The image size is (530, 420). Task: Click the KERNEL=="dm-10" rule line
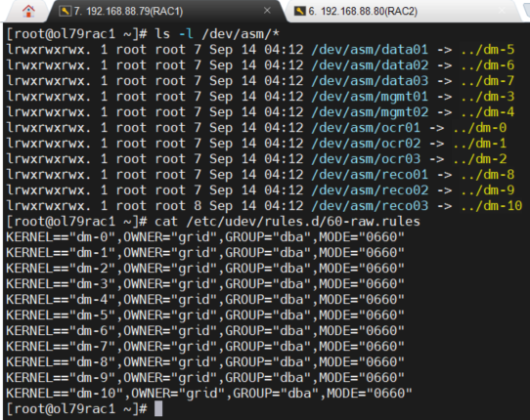click(209, 393)
